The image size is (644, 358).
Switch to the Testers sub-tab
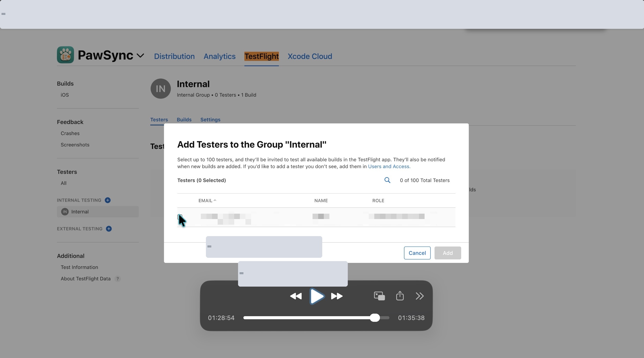coord(159,120)
